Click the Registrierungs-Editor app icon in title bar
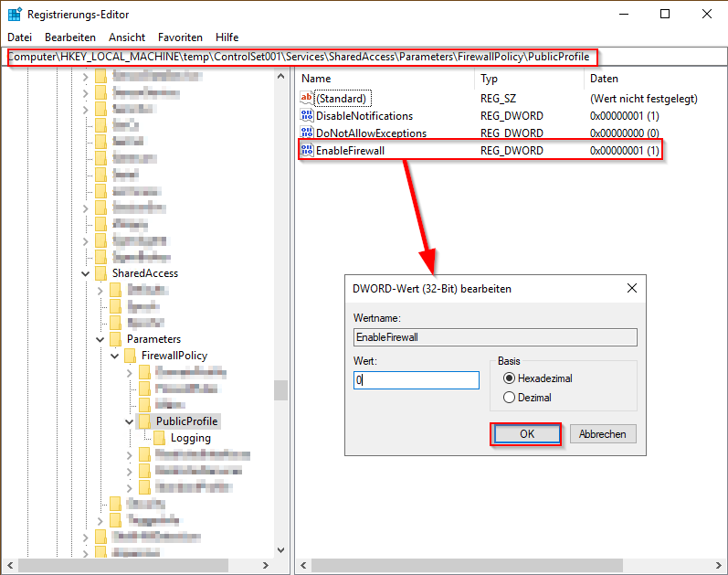728x575 pixels. pos(15,15)
